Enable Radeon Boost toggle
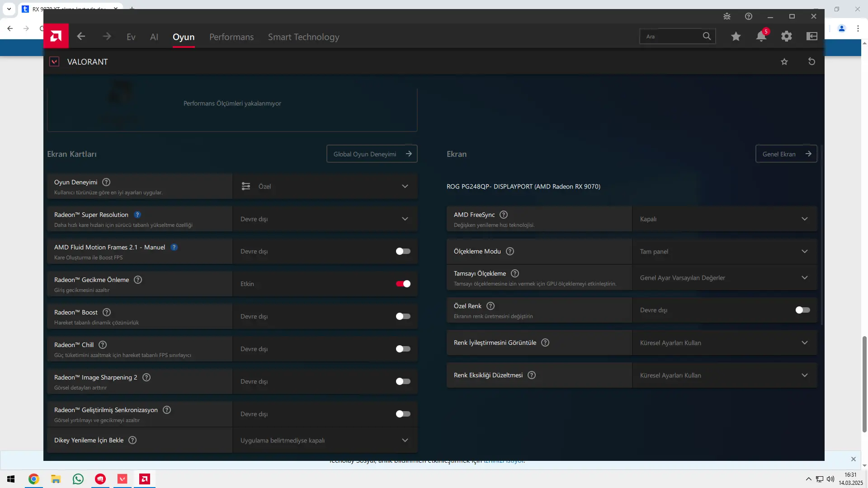Viewport: 868px width, 488px height. tap(403, 316)
